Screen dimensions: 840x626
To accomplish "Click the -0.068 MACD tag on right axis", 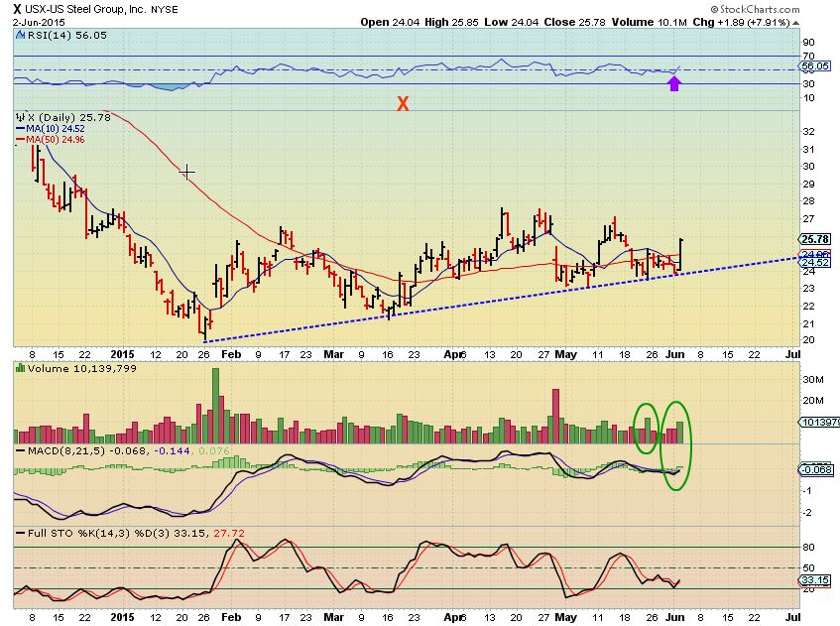I will coord(816,470).
